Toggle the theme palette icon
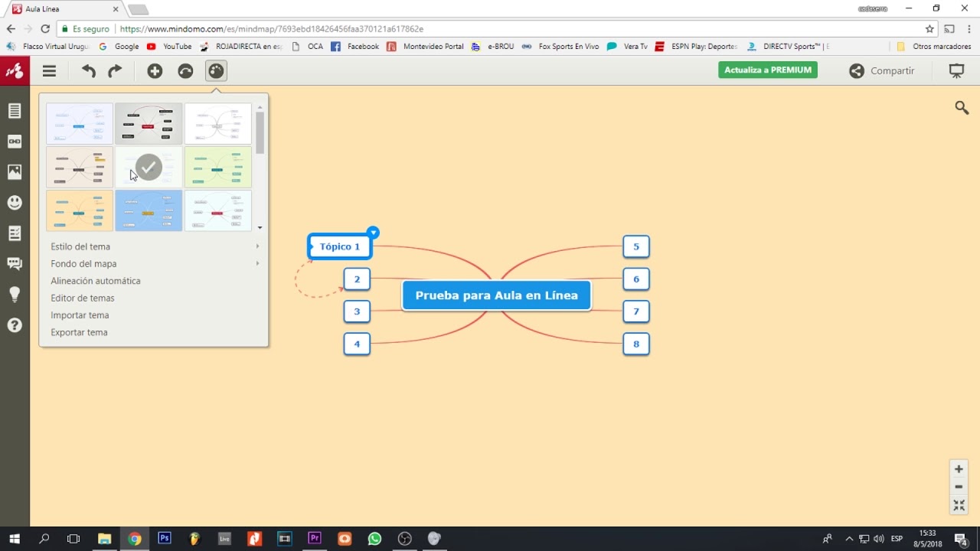The width and height of the screenshot is (980, 551). tap(216, 71)
